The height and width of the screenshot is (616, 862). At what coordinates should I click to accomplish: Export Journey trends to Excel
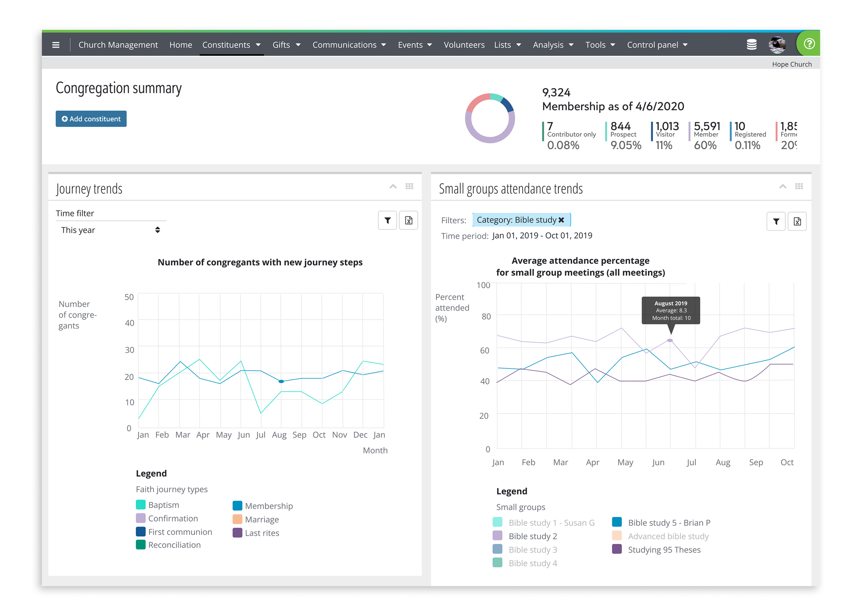click(409, 220)
